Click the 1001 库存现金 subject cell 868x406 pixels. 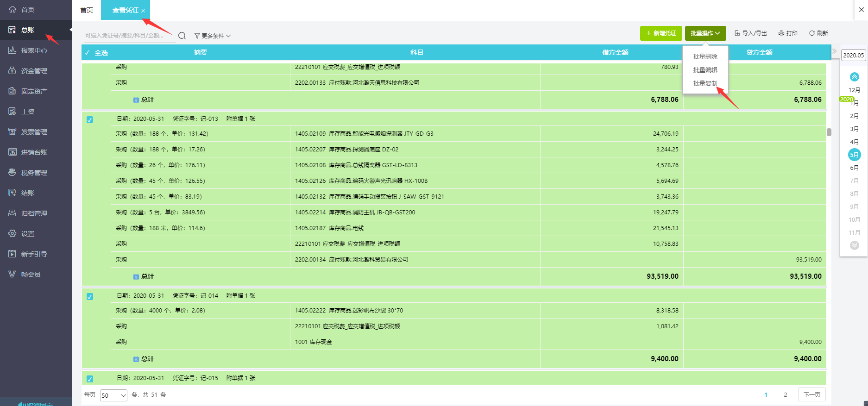coord(415,342)
